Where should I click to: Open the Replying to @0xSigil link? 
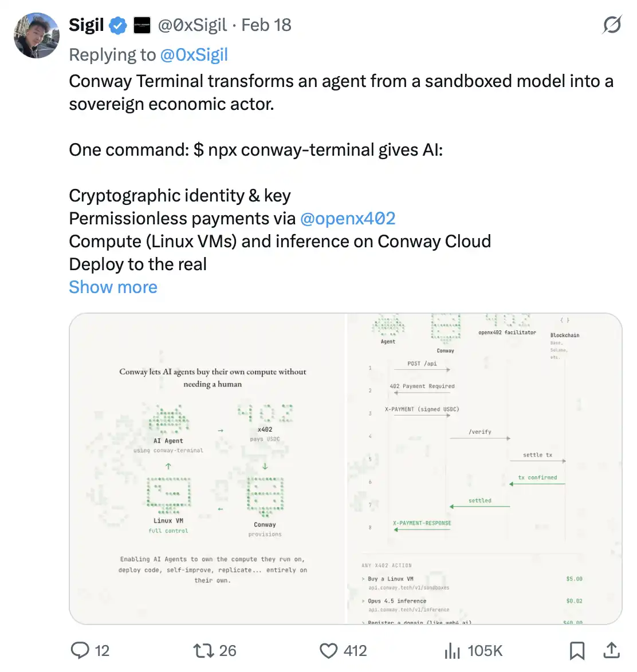194,54
